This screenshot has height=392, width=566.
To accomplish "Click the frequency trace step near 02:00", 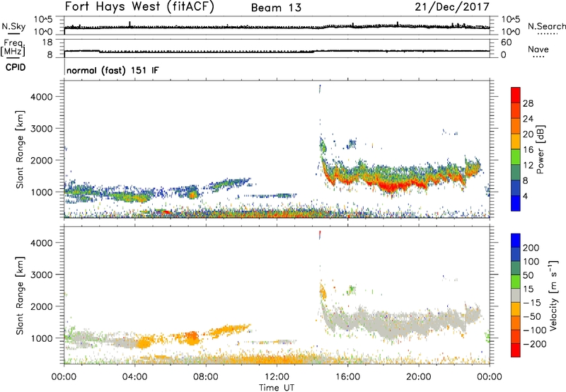I will (100, 51).
